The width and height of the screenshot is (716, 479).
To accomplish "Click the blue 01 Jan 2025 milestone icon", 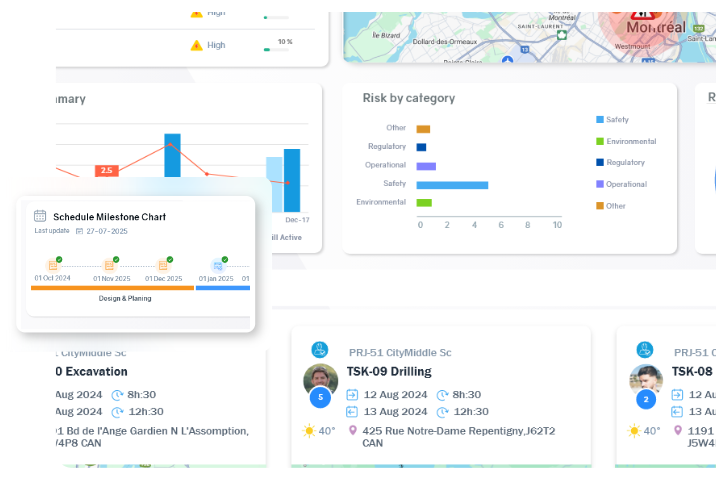I will tap(218, 266).
